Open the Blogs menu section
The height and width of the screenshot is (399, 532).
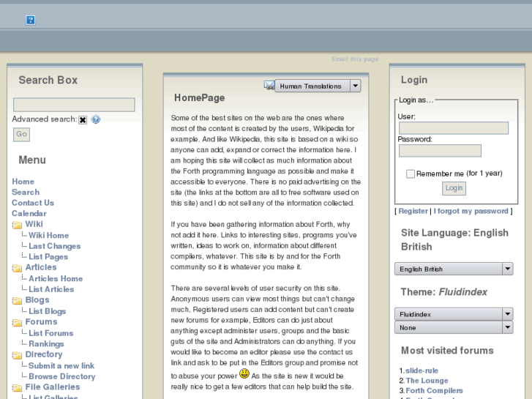[x=37, y=300]
